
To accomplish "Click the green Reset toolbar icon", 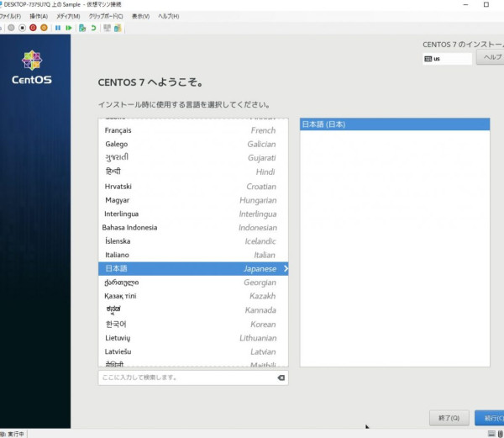I will [x=69, y=28].
